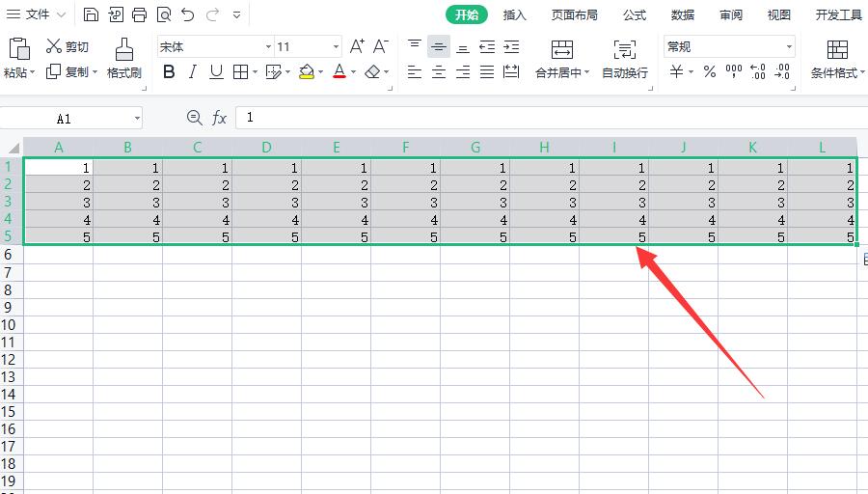Click the magnifier icon beside fx
The image size is (868, 494).
point(194,118)
